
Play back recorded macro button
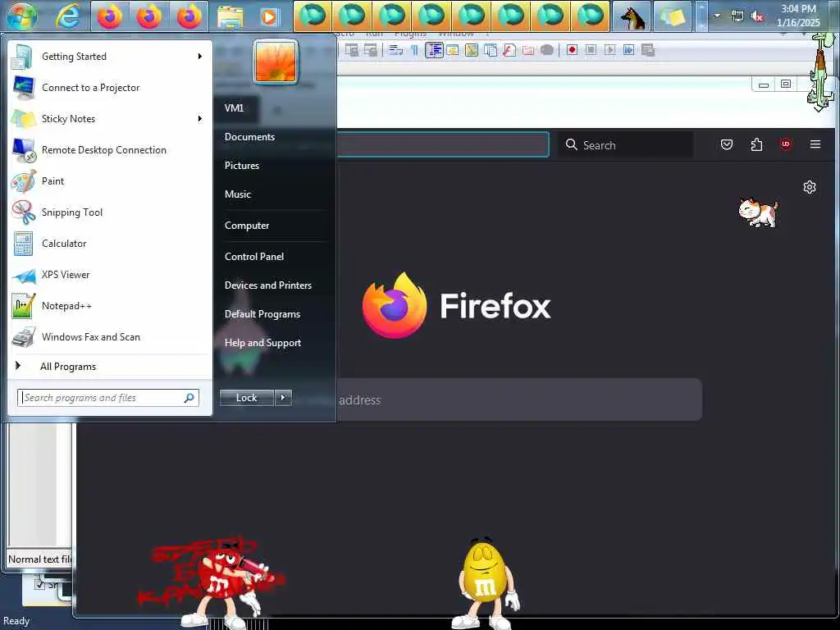(x=609, y=50)
